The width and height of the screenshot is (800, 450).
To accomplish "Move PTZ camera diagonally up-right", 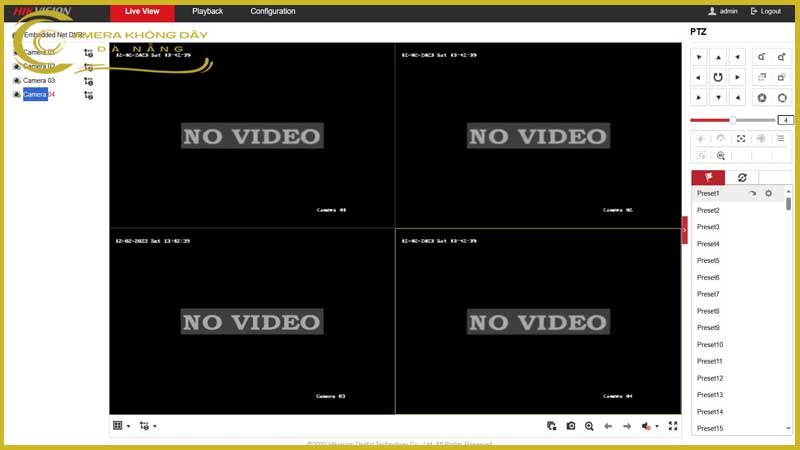I will [x=738, y=57].
